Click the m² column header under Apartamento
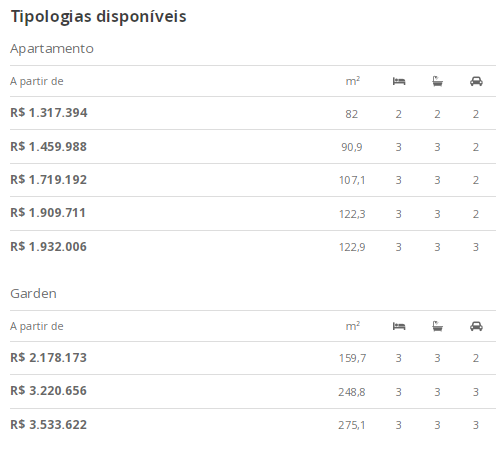This screenshot has height=450, width=497. pos(353,81)
